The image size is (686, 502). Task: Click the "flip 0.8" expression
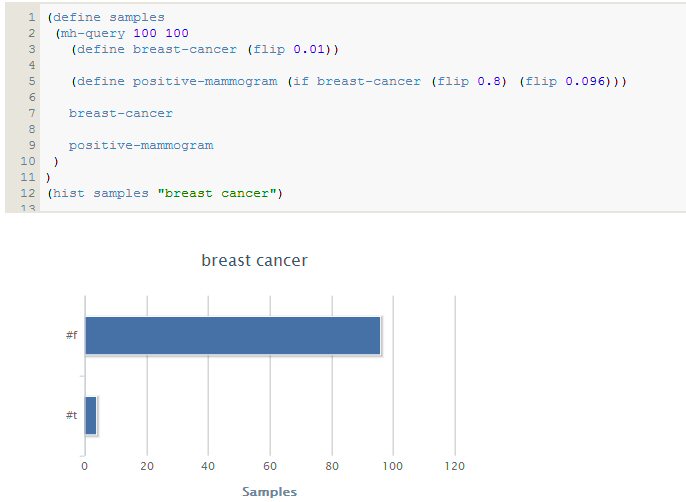click(472, 81)
